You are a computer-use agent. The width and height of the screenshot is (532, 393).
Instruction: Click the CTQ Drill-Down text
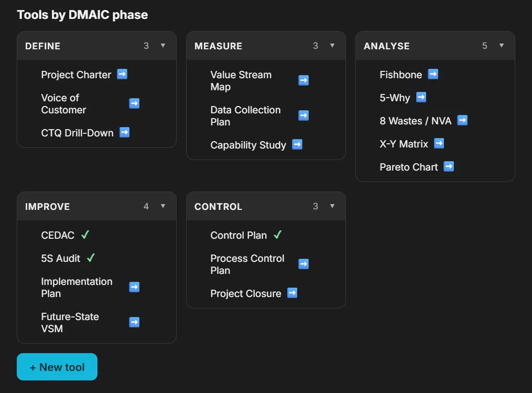[x=78, y=133]
